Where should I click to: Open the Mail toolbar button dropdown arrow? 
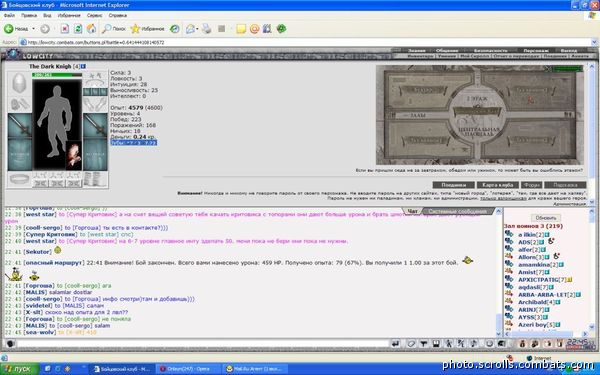197,29
